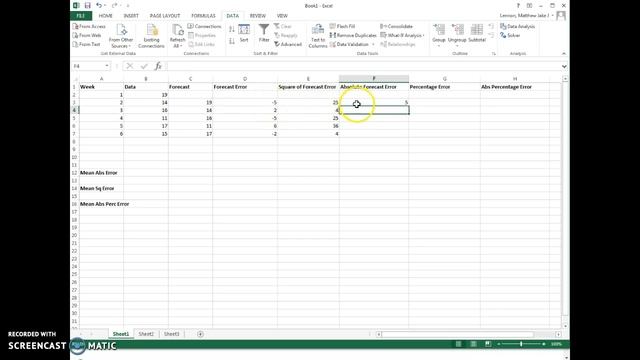
Task: Open the Sort dialog
Action: pyautogui.click(x=244, y=33)
